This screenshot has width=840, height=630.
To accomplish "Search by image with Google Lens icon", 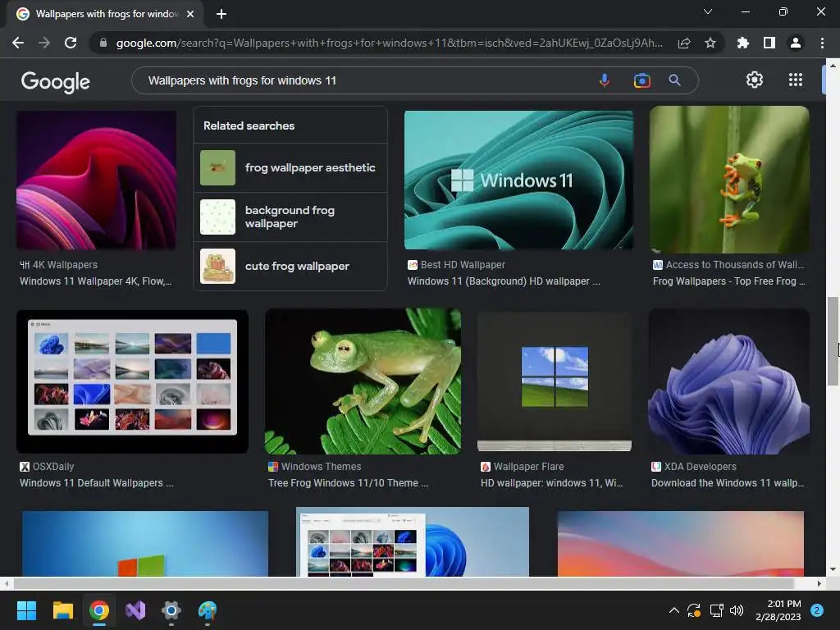I will (x=641, y=80).
